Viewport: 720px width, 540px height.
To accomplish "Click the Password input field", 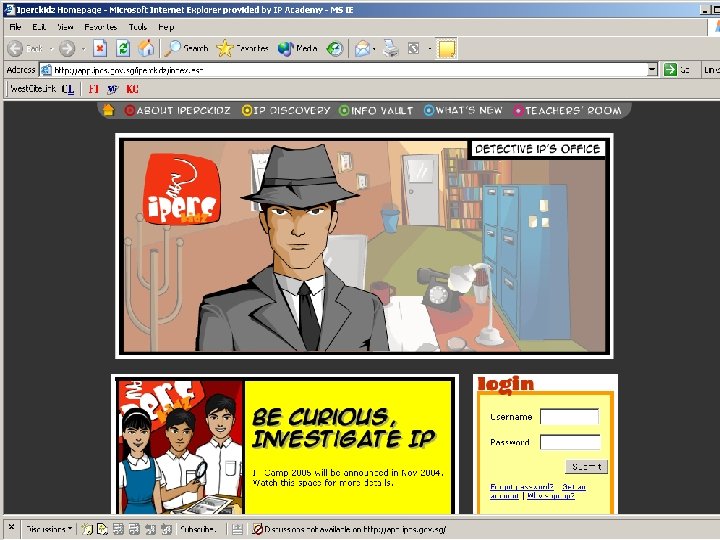I will pyautogui.click(x=570, y=442).
